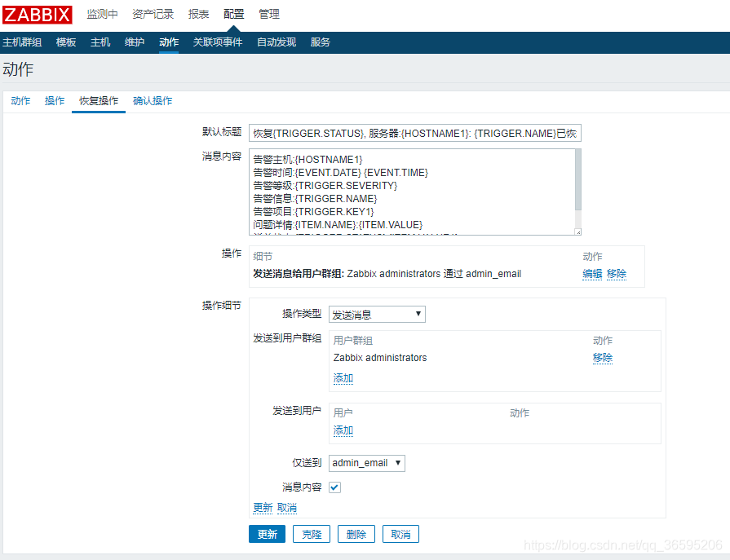
Task: Switch to the 确认操作 tab
Action: pyautogui.click(x=153, y=101)
